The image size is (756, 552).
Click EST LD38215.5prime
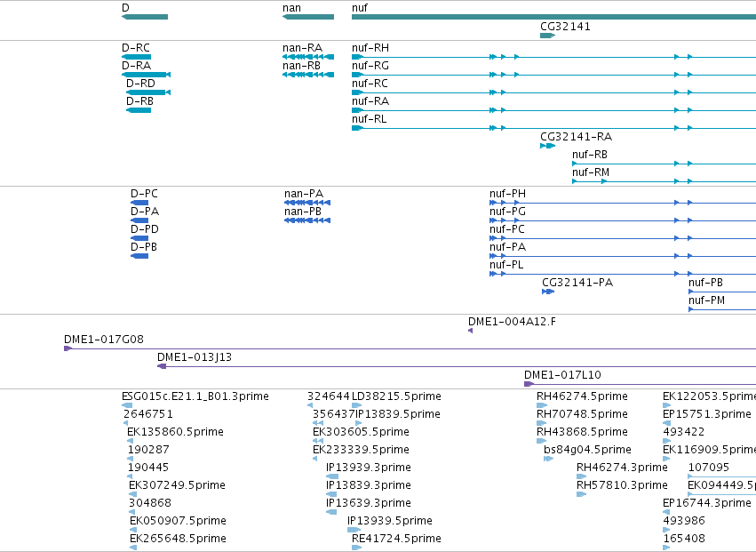(x=357, y=405)
